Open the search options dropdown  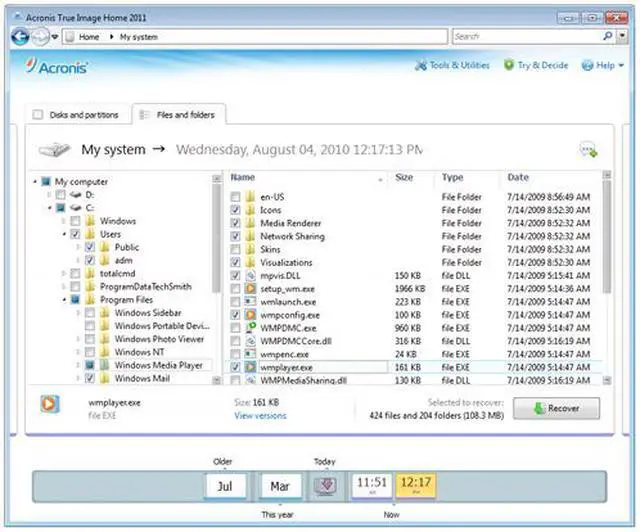622,36
